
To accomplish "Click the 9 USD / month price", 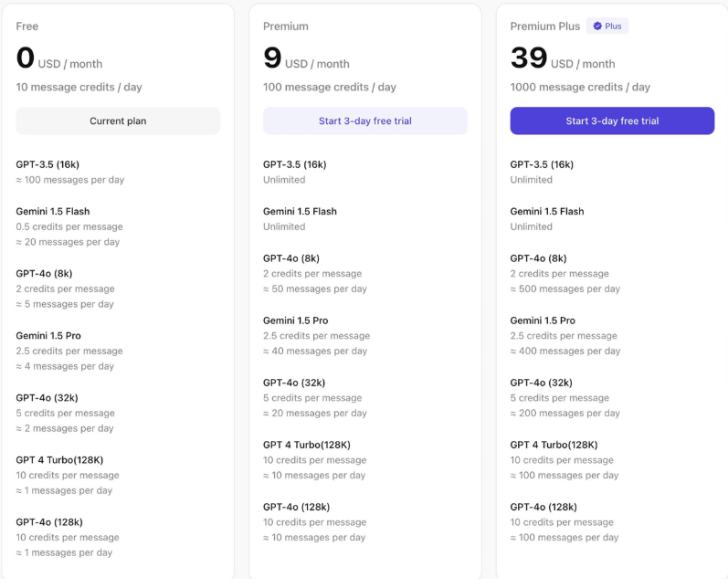I will coord(306,58).
